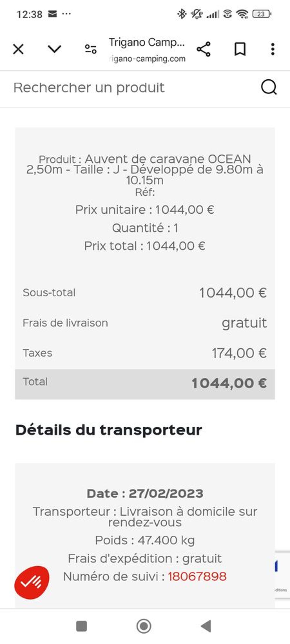Close the browser custom tab
This screenshot has height=644, width=290.
(18, 49)
